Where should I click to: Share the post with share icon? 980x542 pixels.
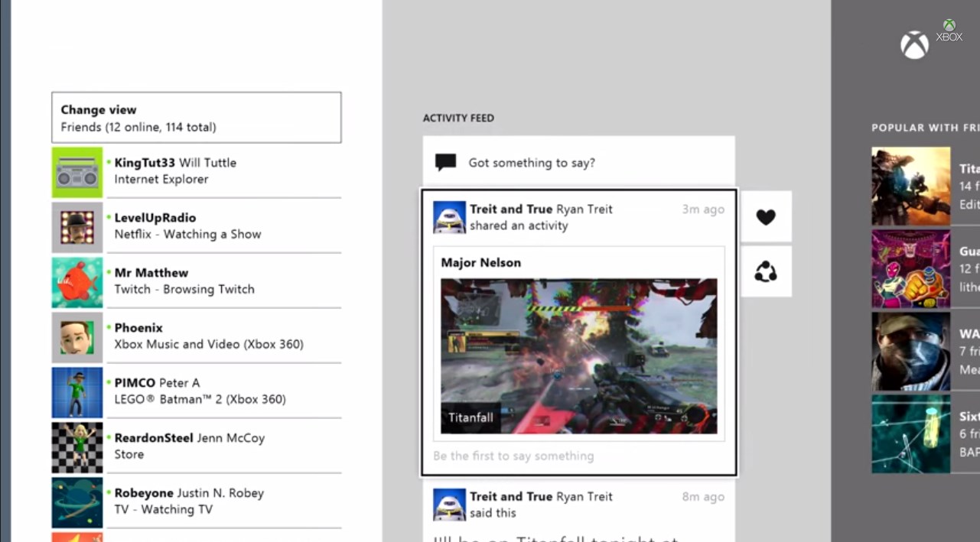point(766,271)
